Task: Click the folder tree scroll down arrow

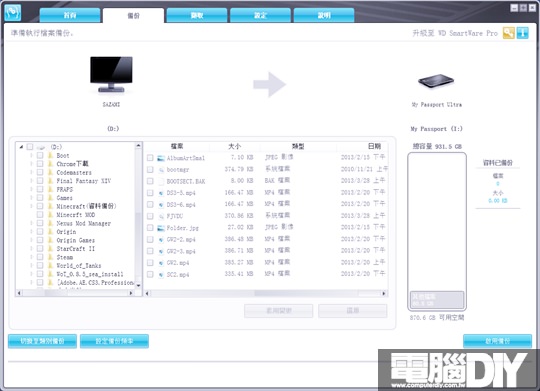Action: click(x=138, y=286)
